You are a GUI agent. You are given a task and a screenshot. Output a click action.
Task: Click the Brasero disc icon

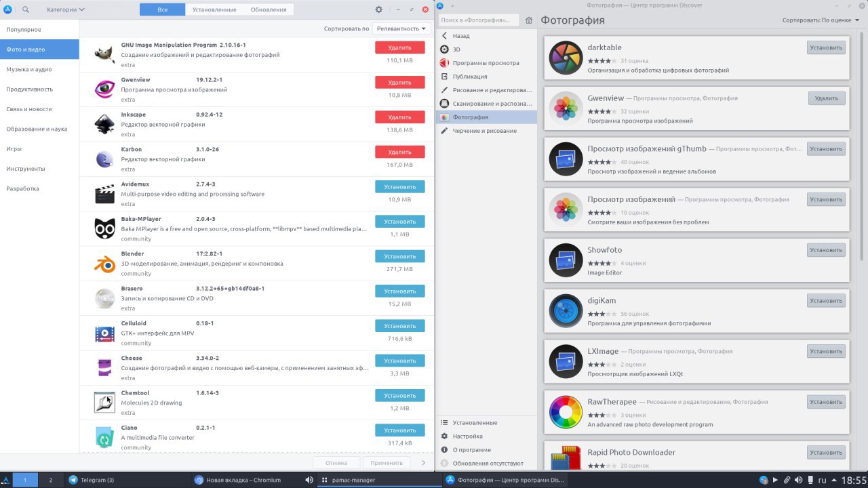[x=104, y=298]
